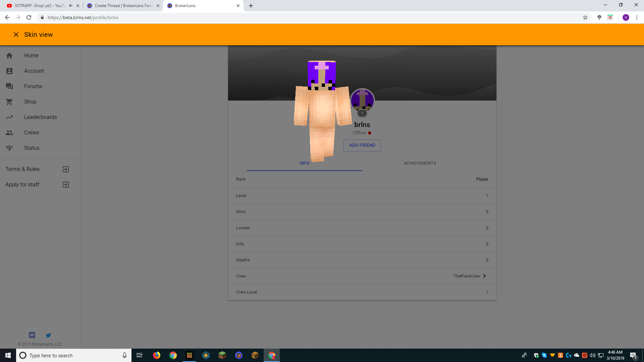The image size is (644, 362).
Task: Open the Chrome menu three dots
Action: pos(637,17)
